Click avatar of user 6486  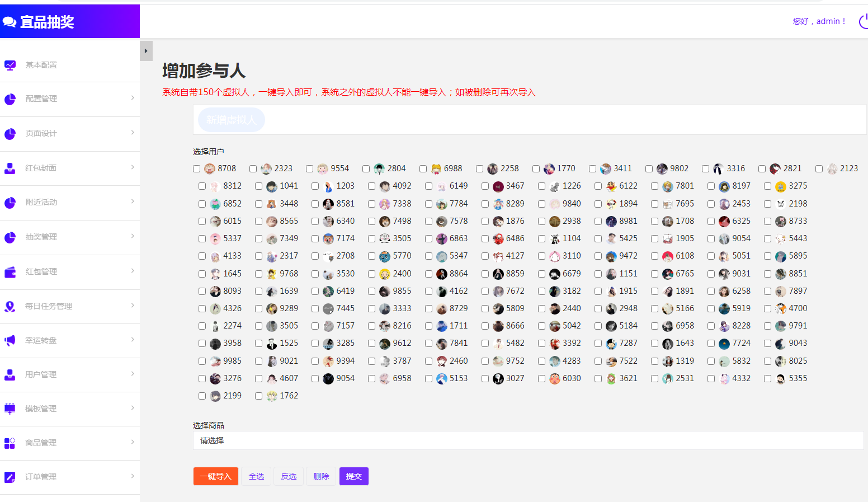click(498, 239)
